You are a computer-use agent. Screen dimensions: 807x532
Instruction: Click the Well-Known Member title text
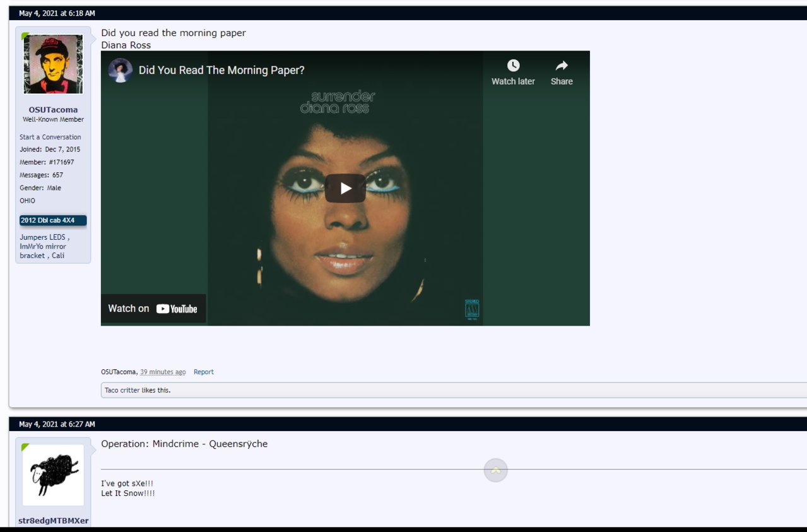click(53, 120)
